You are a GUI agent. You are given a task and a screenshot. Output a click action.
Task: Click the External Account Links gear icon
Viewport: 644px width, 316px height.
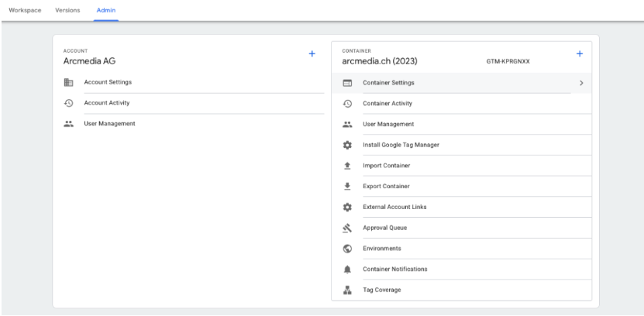tap(347, 208)
